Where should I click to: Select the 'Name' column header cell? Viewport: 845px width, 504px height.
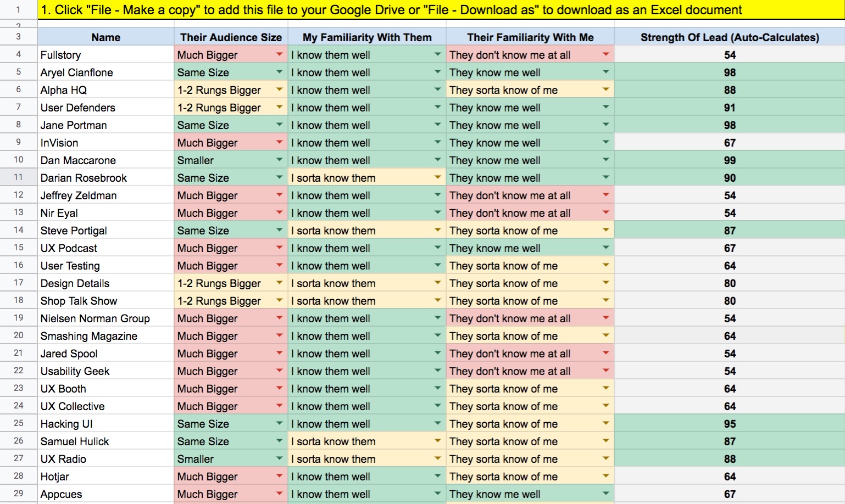coord(105,37)
